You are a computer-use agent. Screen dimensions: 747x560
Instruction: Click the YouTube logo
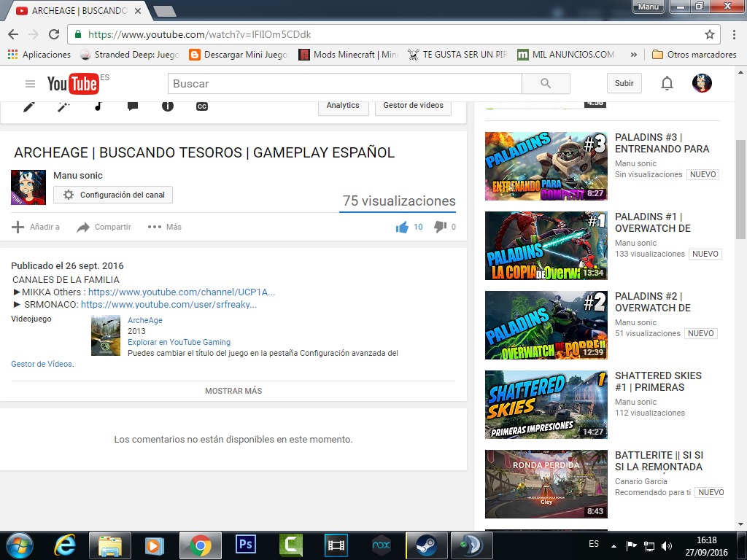click(73, 84)
